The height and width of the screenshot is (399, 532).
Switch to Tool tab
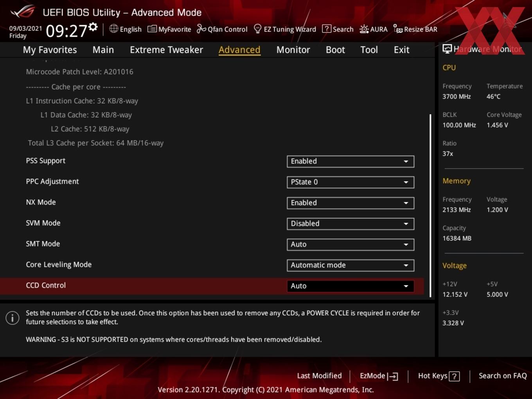point(369,50)
